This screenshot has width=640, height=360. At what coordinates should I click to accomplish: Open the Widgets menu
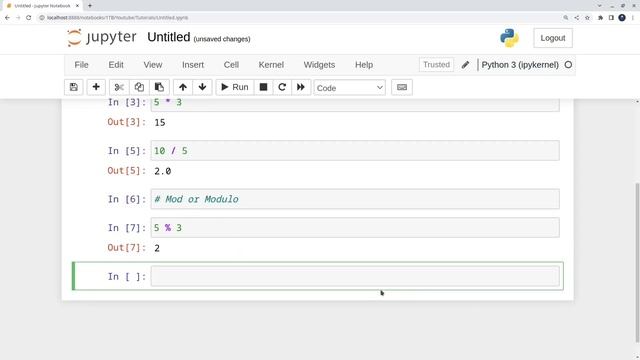point(319,65)
